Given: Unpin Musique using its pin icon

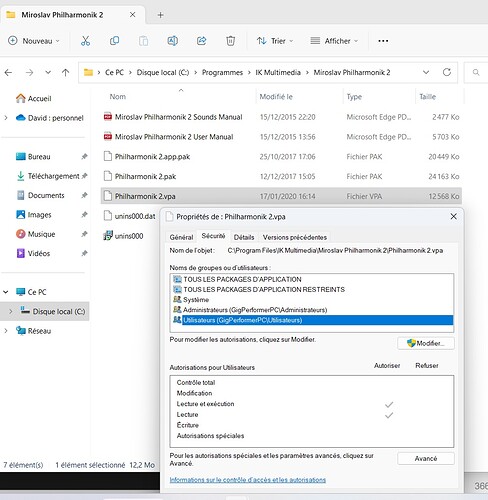Looking at the screenshot, I should click(x=84, y=234).
